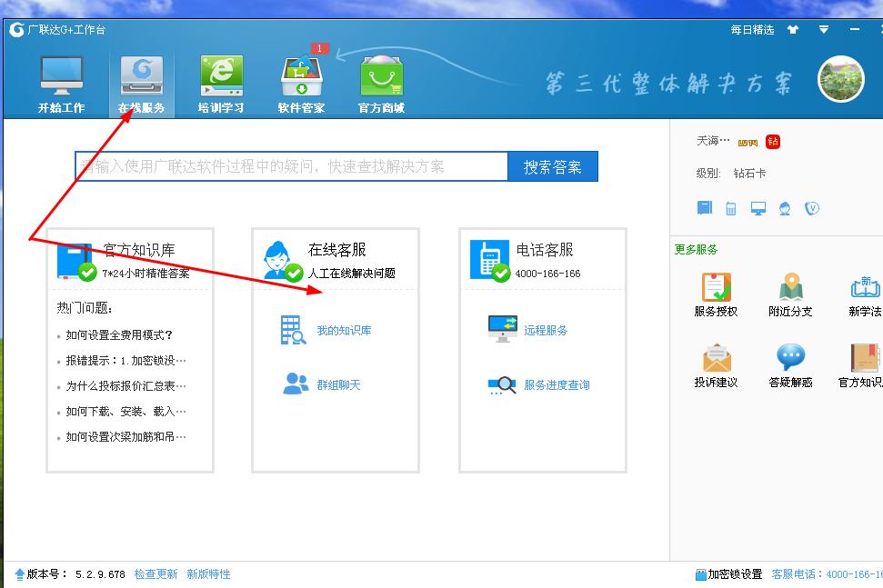Click the 服务进度查询 magnifier icon
Image resolution: width=883 pixels, height=588 pixels.
[x=502, y=384]
